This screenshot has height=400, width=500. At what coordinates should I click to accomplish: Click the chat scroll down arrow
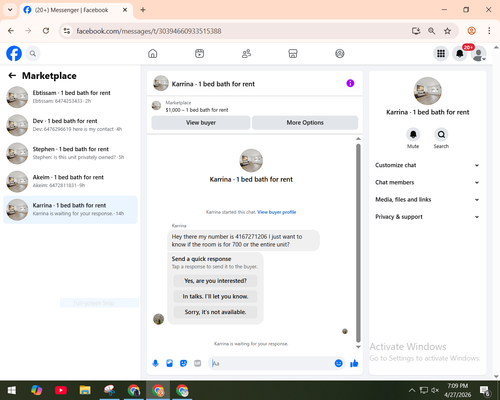pyautogui.click(x=358, y=347)
